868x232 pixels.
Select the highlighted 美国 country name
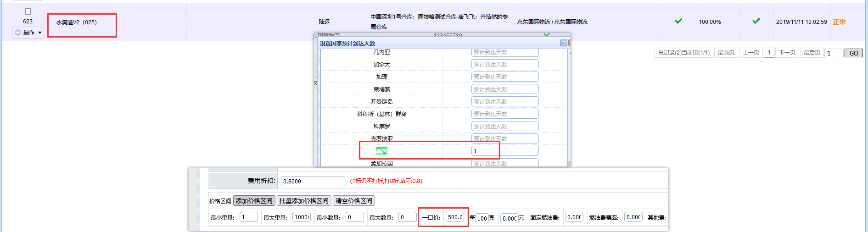point(381,151)
